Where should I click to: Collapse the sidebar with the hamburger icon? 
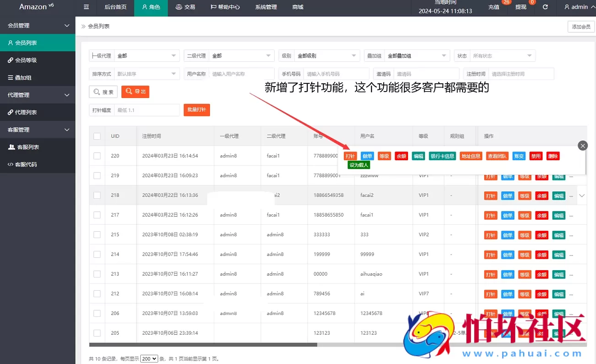click(86, 7)
